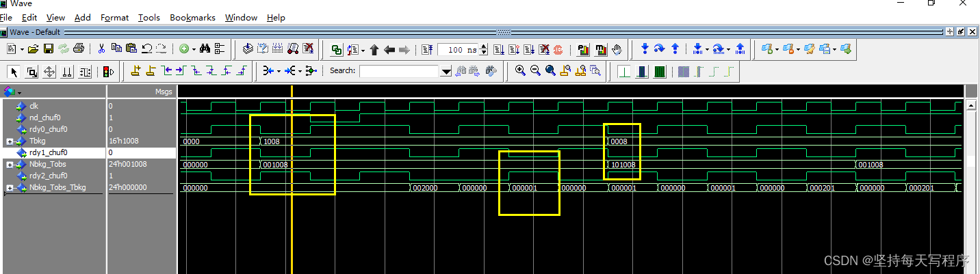Screen dimensions: 980x274
Task: Click the Find Previous Falling Edge icon
Action: (196, 70)
